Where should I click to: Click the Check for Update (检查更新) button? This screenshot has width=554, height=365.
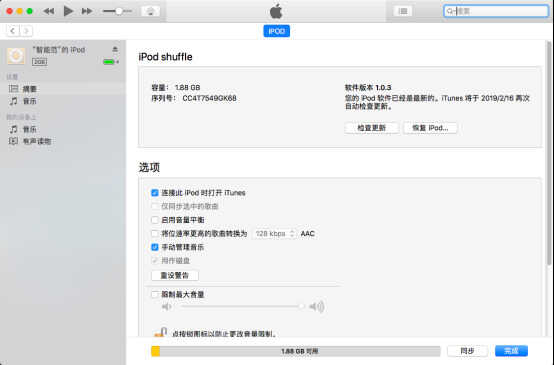[x=371, y=128]
